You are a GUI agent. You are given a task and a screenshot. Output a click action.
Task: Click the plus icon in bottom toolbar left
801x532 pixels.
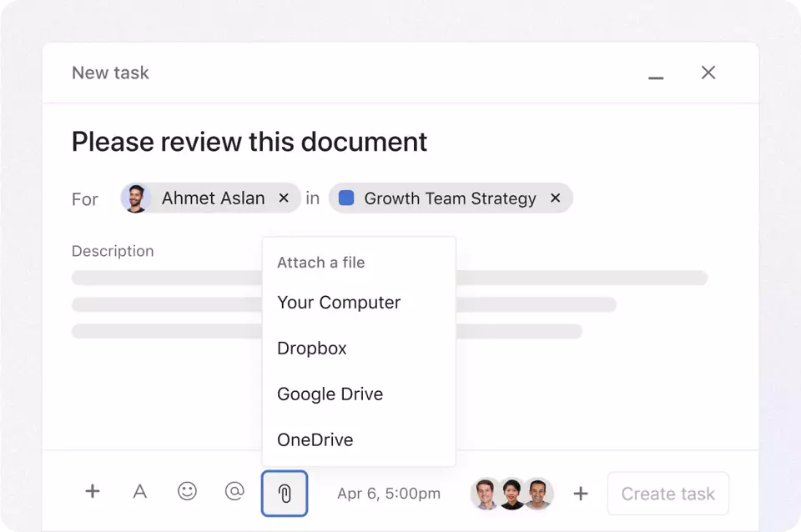tap(93, 491)
